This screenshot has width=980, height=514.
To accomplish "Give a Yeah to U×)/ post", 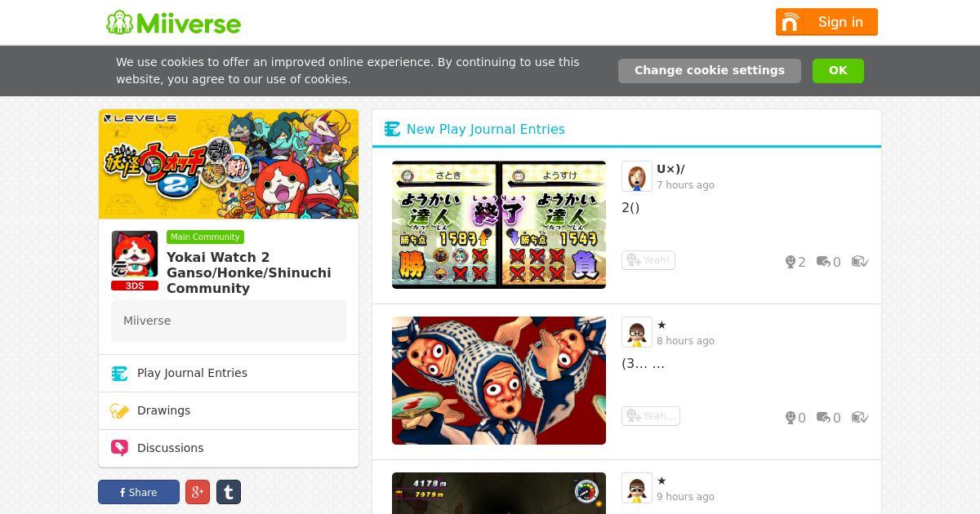I will (648, 260).
